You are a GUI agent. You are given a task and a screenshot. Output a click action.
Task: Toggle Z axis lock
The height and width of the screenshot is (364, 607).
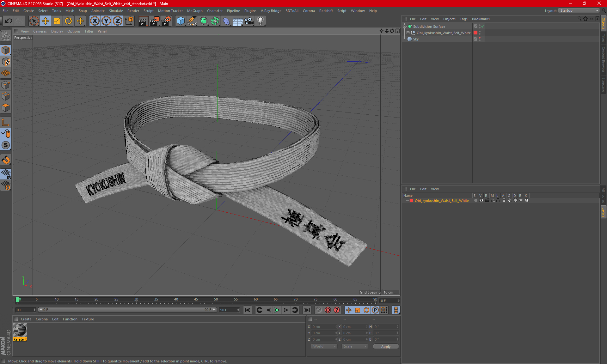(118, 21)
